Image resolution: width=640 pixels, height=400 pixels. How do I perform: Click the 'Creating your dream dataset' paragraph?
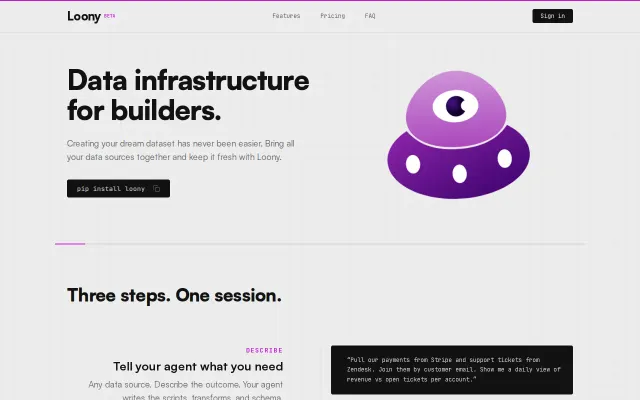click(181, 150)
